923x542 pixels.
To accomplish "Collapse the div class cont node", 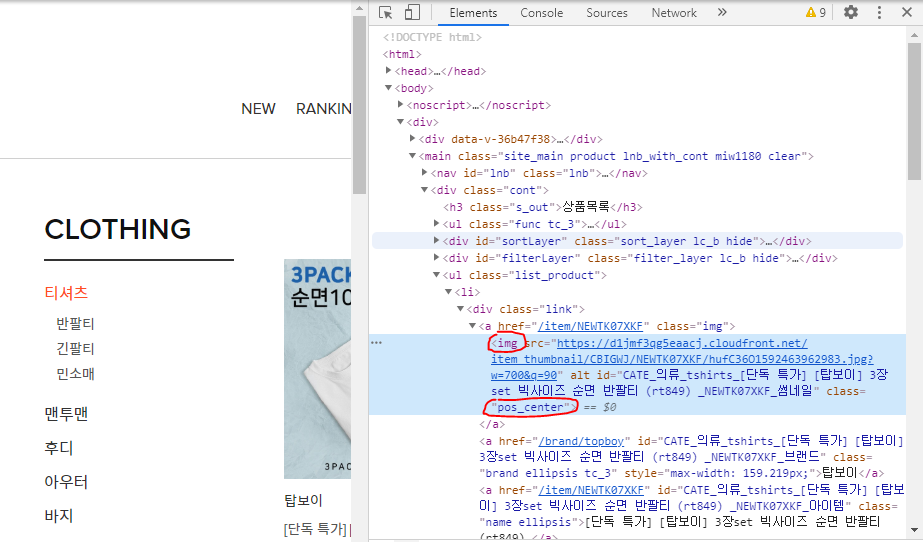I will pyautogui.click(x=424, y=190).
